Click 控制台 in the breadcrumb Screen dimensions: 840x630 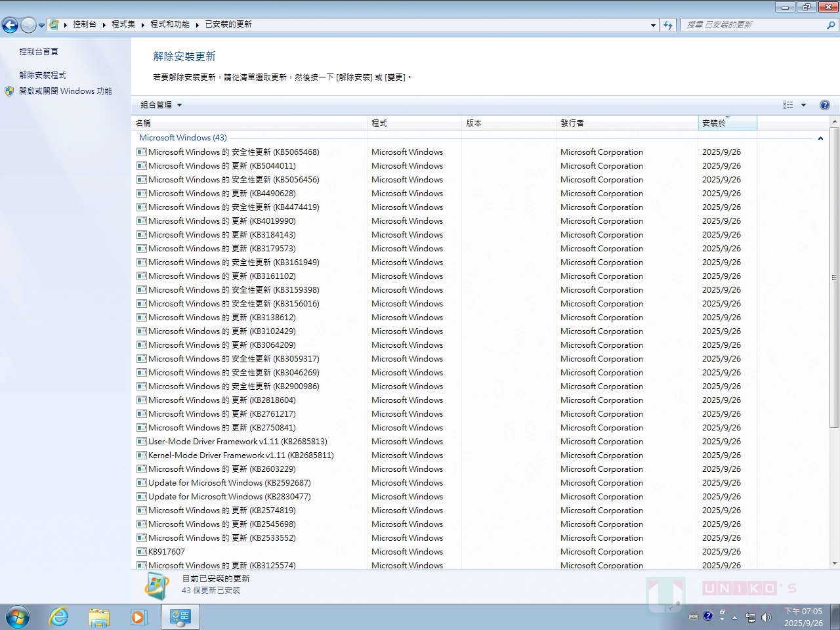85,24
